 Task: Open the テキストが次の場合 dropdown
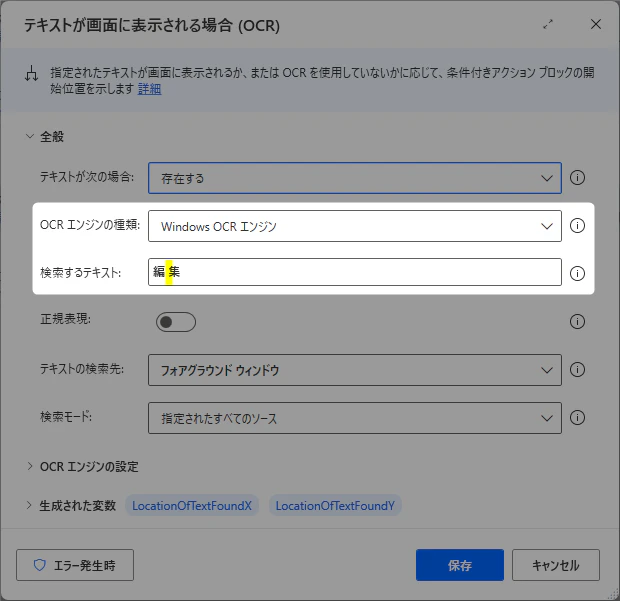[355, 178]
